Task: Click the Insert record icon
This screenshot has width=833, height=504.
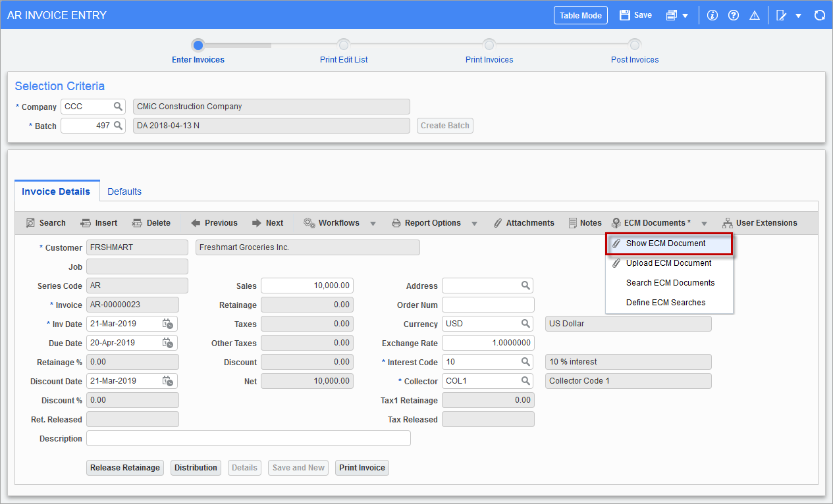Action: tap(86, 222)
